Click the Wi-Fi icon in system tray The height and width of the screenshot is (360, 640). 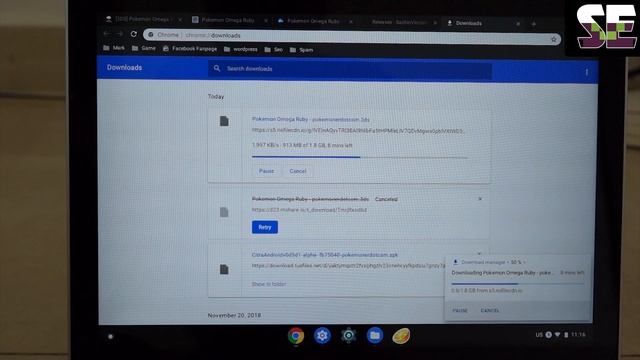[x=558, y=335]
